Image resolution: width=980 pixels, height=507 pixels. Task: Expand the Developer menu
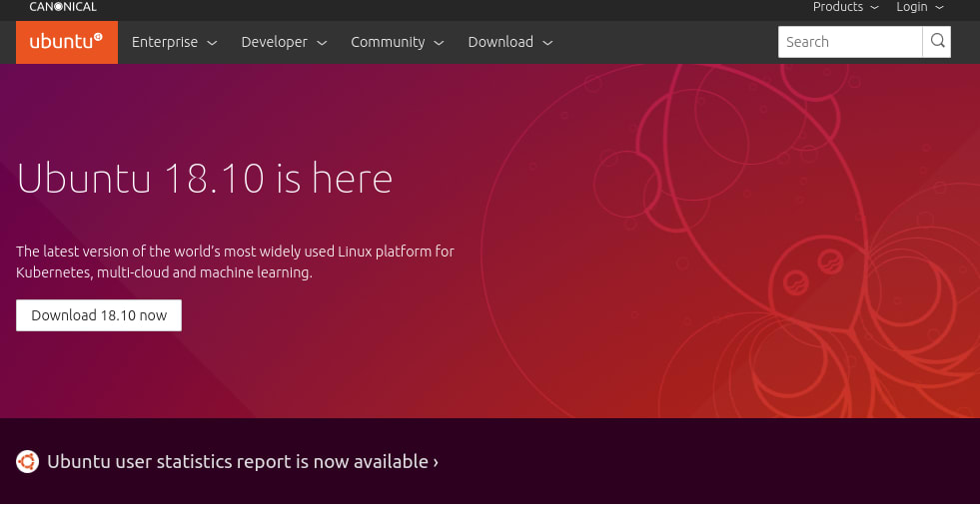[284, 42]
